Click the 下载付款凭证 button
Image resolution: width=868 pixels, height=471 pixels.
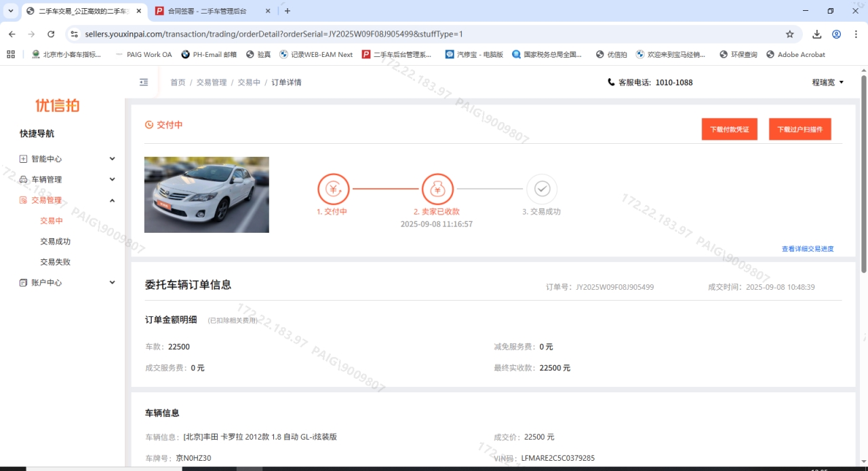pyautogui.click(x=729, y=129)
